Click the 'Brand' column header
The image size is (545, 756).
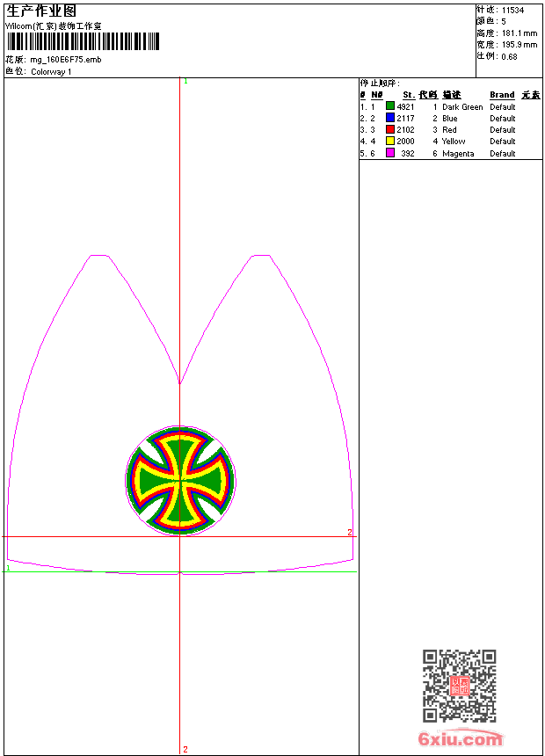[502, 95]
